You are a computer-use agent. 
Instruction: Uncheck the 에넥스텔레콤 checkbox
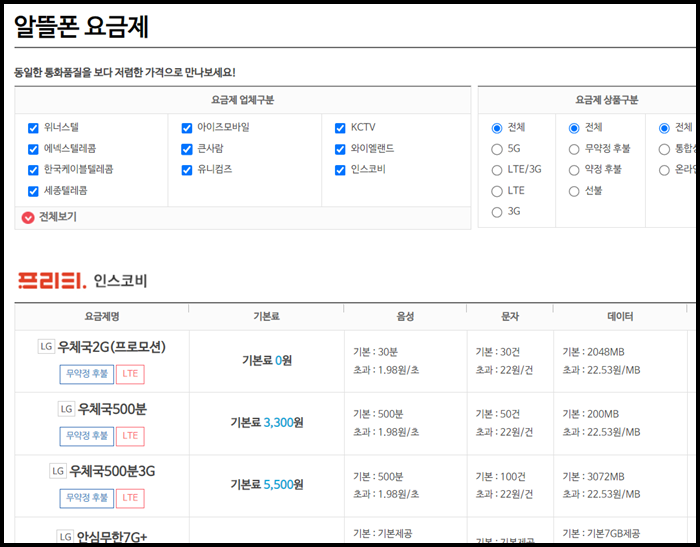pos(33,149)
